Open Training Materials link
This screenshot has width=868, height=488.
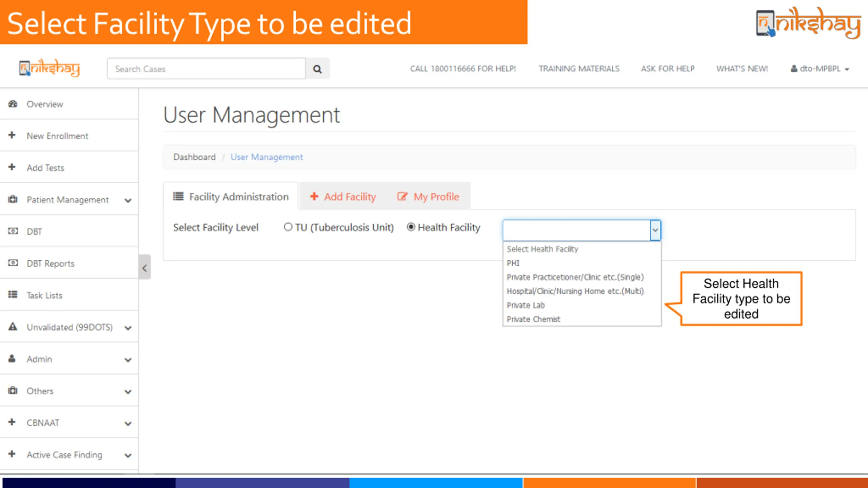tap(579, 68)
